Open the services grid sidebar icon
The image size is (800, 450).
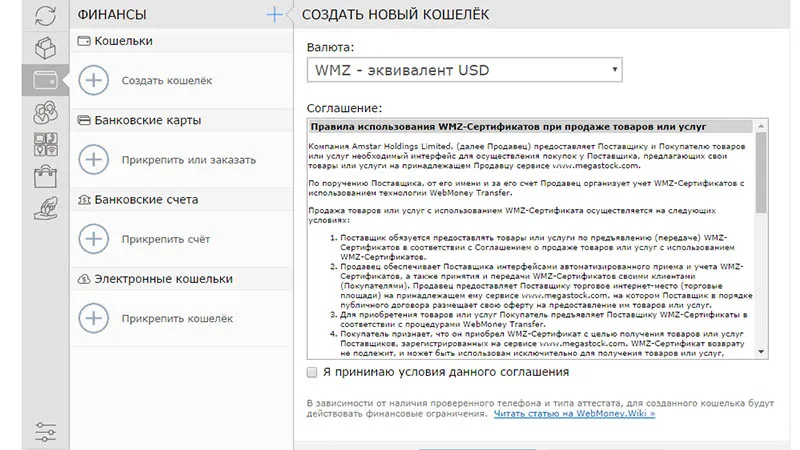[x=45, y=144]
